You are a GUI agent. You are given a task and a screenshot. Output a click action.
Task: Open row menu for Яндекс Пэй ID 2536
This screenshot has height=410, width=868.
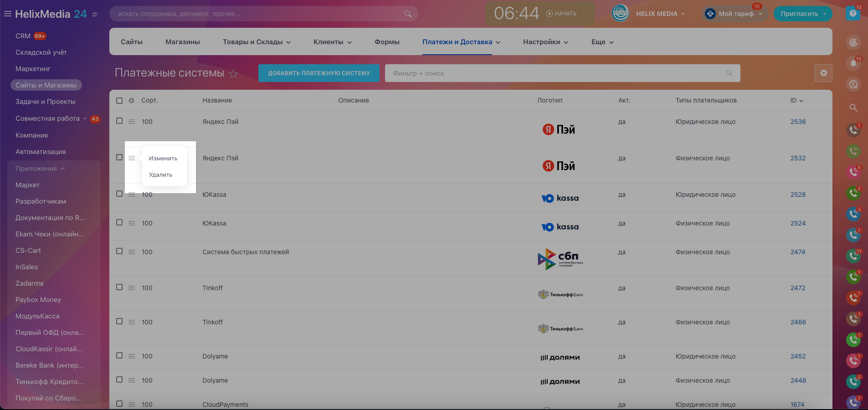(132, 122)
